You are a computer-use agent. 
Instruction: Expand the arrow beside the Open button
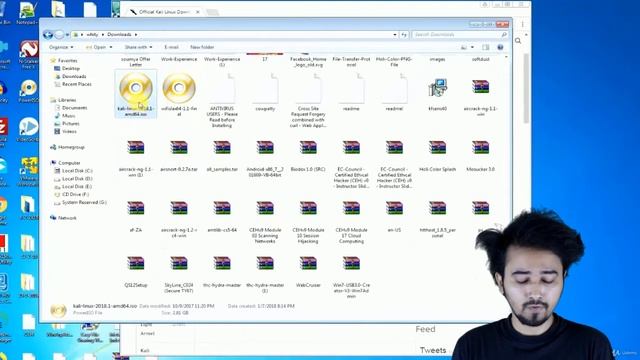111,47
